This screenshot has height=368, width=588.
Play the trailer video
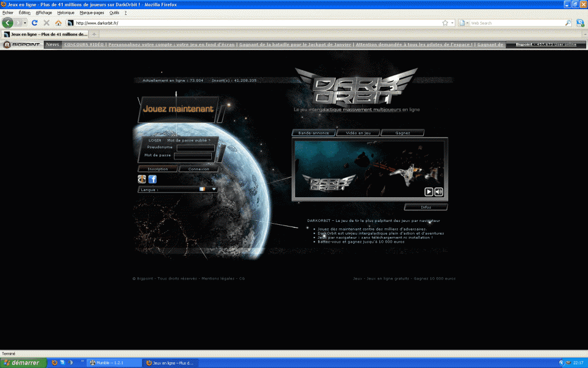coord(428,192)
